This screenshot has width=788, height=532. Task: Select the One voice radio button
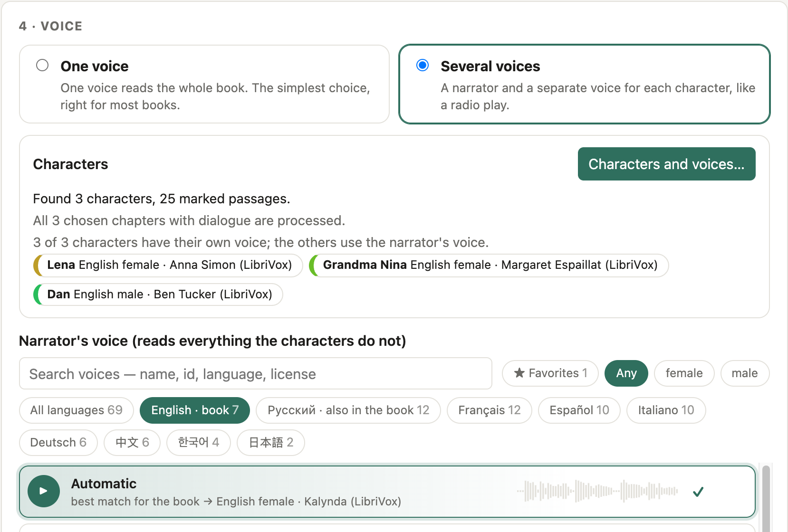[42, 65]
